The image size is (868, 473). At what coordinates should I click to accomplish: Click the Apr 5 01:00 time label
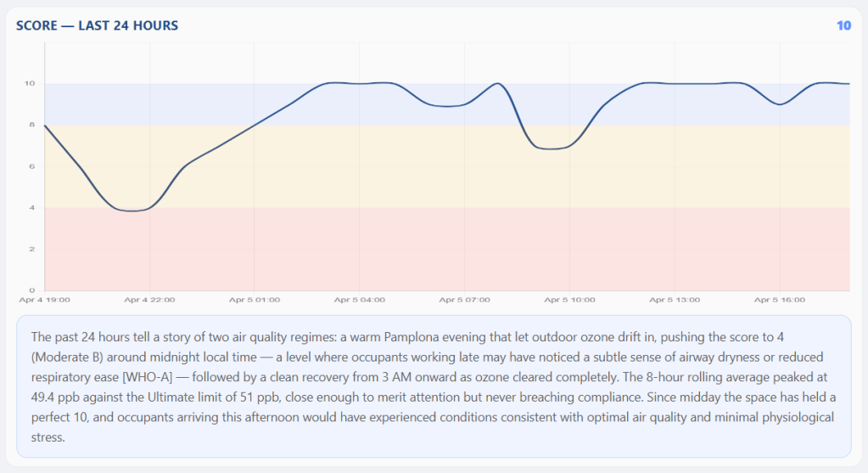(x=255, y=300)
